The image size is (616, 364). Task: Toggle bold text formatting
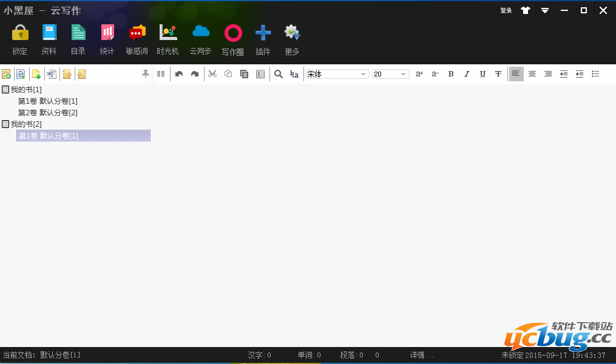(x=451, y=74)
